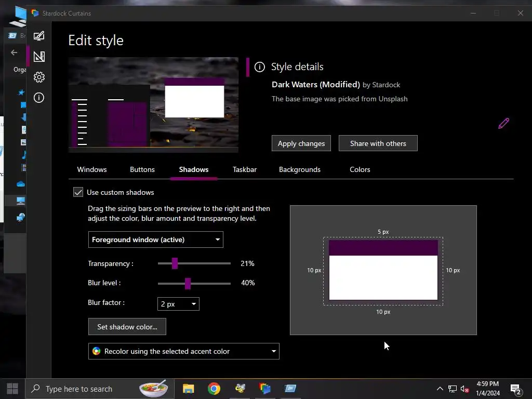Click the purple pencil edit details icon
Viewport: 532px width, 399px height.
point(503,123)
